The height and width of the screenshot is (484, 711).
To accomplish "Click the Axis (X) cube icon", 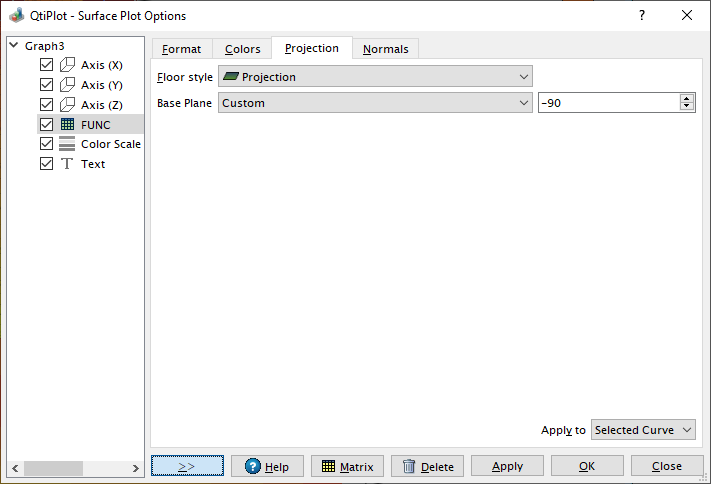I will pyautogui.click(x=67, y=65).
